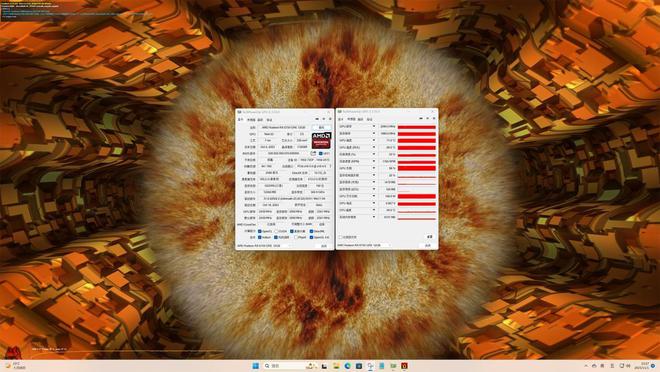Image resolution: width=660 pixels, height=372 pixels.
Task: Click the AMD Radeon logo image
Action: tap(322, 140)
